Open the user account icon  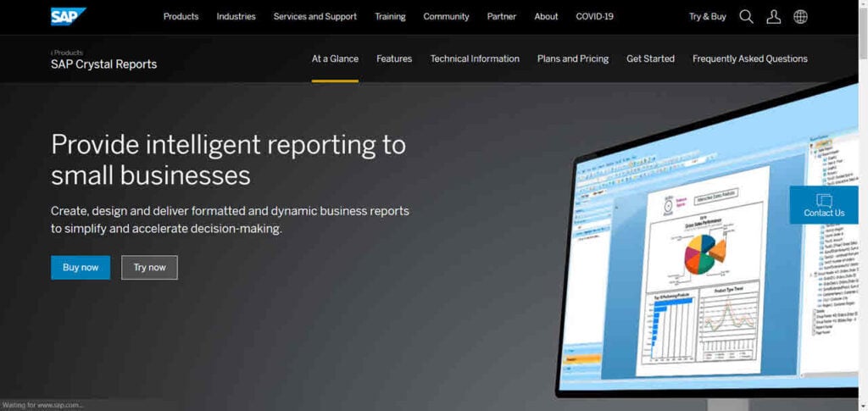[x=773, y=17]
